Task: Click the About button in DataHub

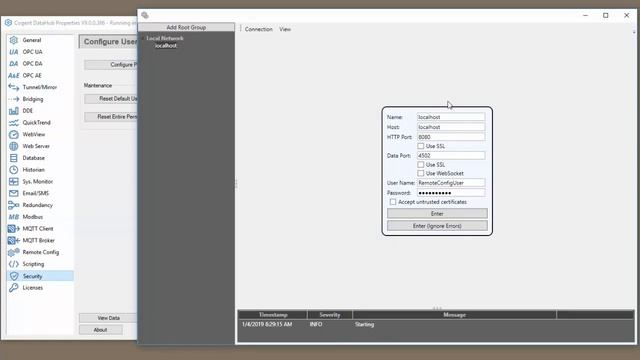Action: pyautogui.click(x=100, y=329)
